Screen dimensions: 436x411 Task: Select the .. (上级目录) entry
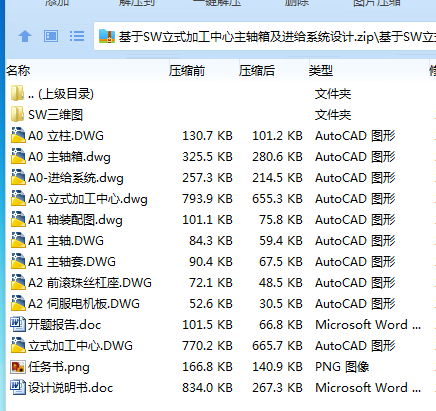[x=61, y=94]
